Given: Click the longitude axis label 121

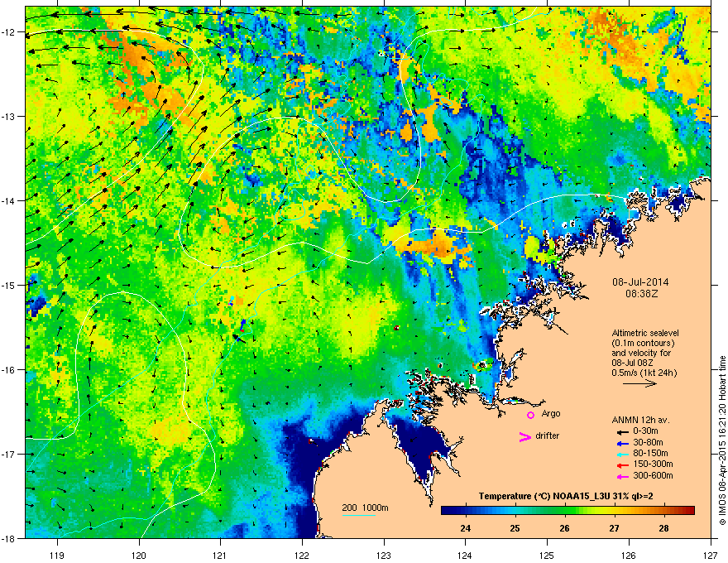Looking at the screenshot, I should (x=220, y=555).
